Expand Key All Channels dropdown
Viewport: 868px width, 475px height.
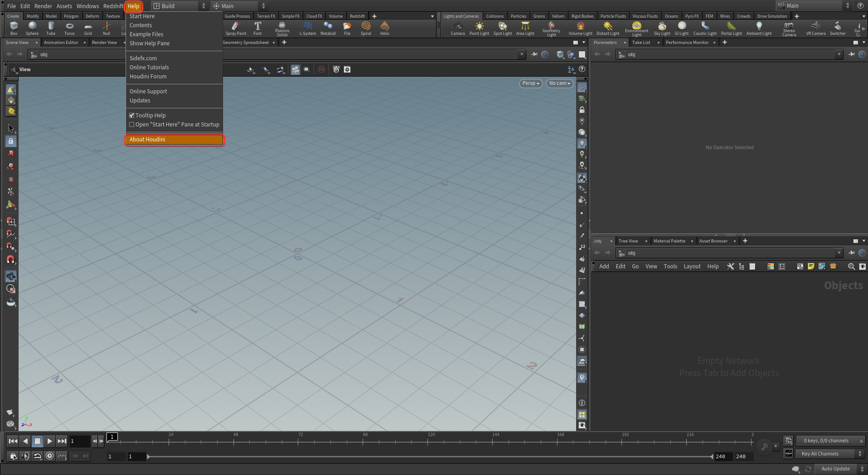[x=829, y=454]
